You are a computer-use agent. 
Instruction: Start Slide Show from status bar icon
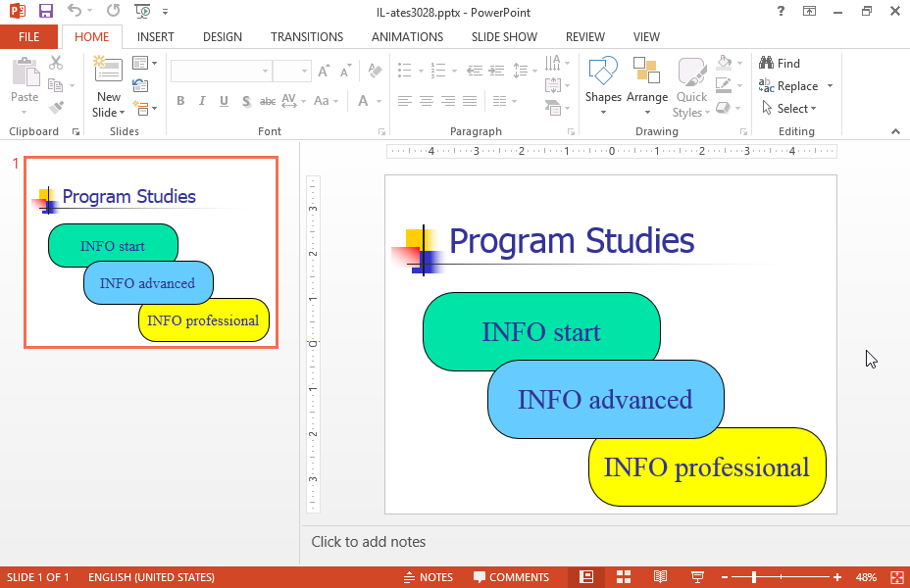click(697, 577)
